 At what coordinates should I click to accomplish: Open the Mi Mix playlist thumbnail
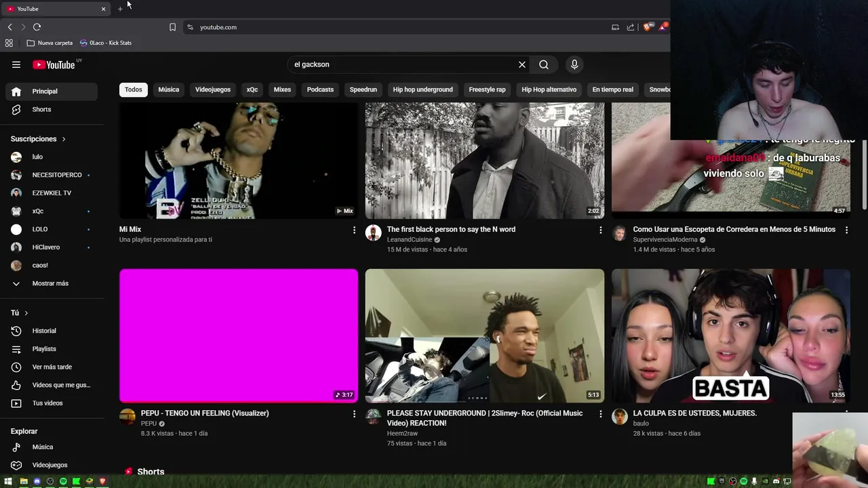point(239,161)
